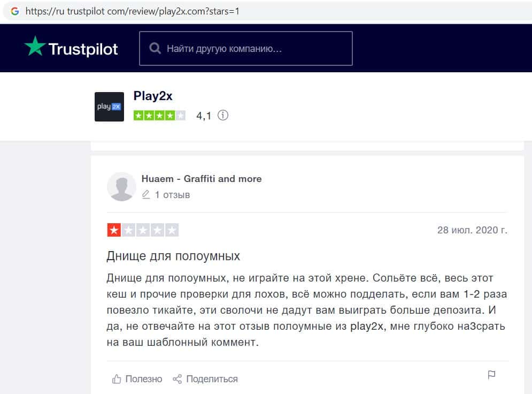
Task: Click the red one-star review rating
Action: point(143,230)
